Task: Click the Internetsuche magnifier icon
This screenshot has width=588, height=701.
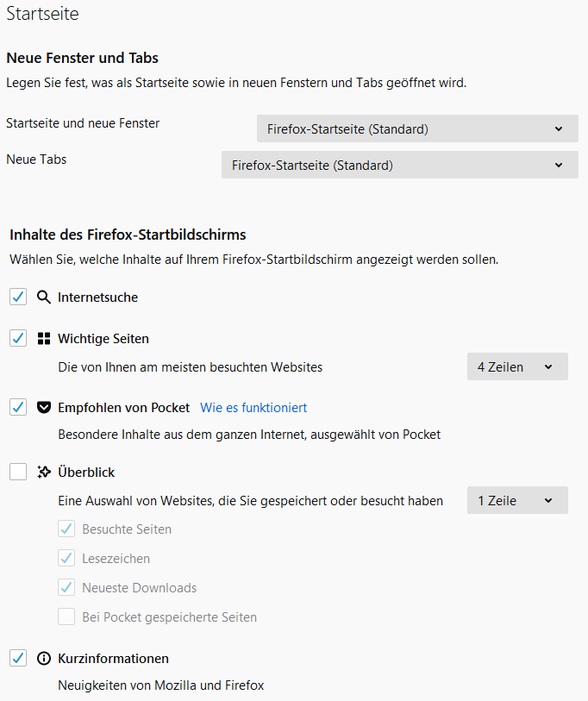Action: [x=44, y=297]
